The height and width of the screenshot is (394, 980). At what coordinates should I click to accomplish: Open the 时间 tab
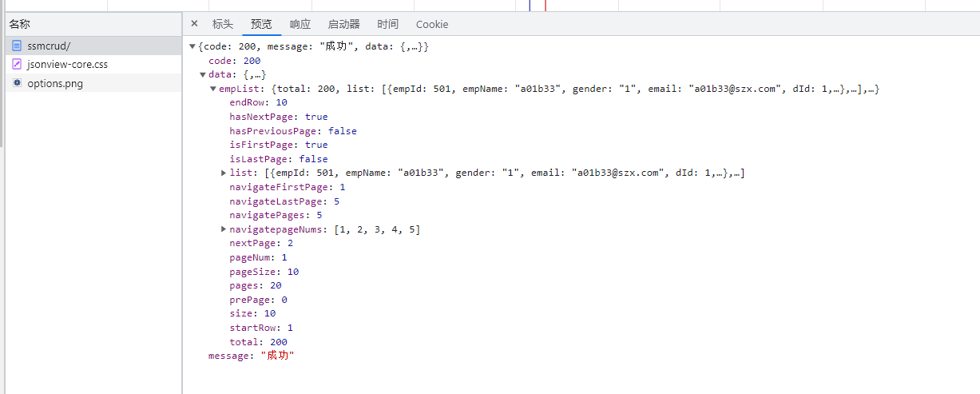pyautogui.click(x=388, y=24)
